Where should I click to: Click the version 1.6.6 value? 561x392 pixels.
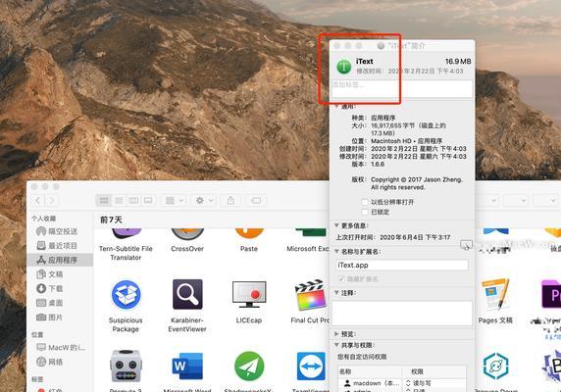[378, 165]
